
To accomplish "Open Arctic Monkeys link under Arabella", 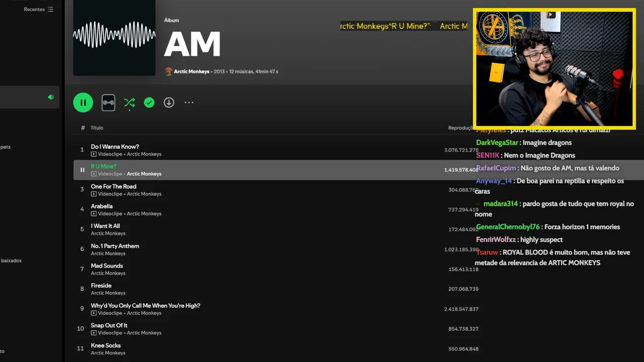I will click(144, 214).
